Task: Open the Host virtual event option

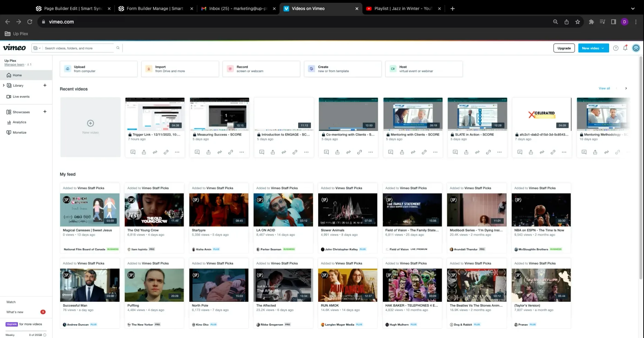Action: pos(424,69)
